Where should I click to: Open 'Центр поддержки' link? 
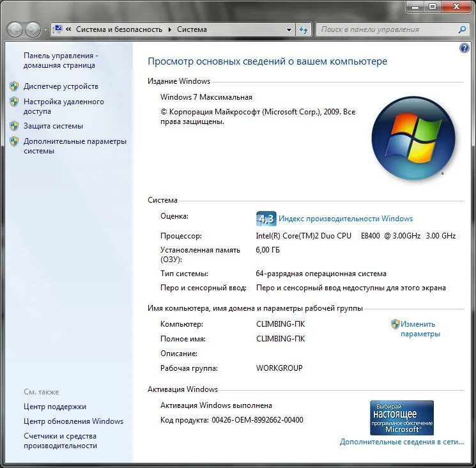coord(55,407)
